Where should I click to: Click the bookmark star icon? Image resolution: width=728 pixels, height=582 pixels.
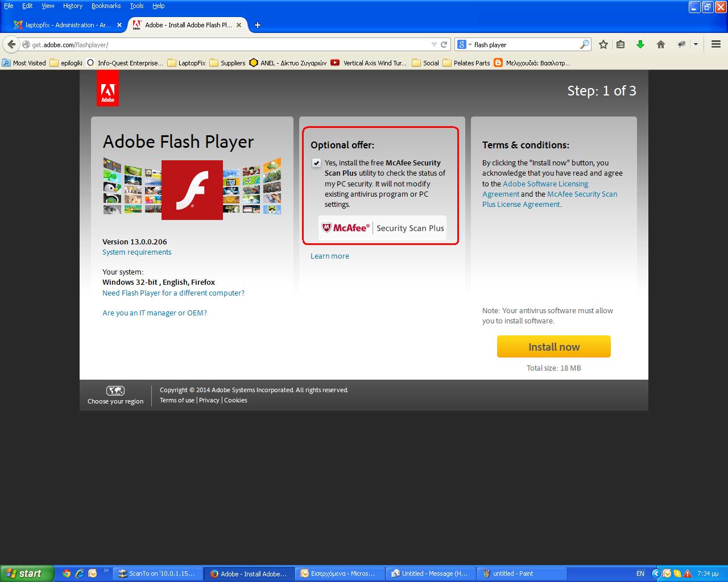pyautogui.click(x=603, y=44)
